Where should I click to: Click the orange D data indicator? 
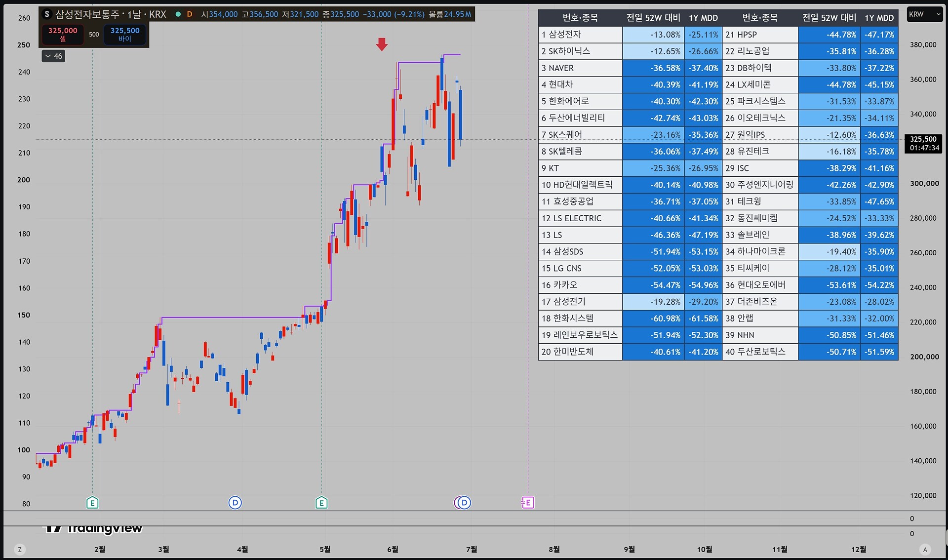point(190,14)
